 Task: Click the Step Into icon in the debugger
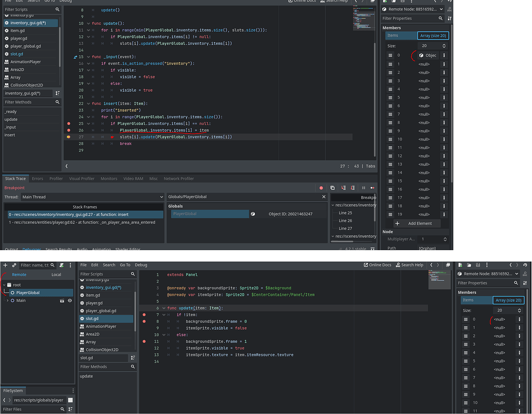pos(344,188)
